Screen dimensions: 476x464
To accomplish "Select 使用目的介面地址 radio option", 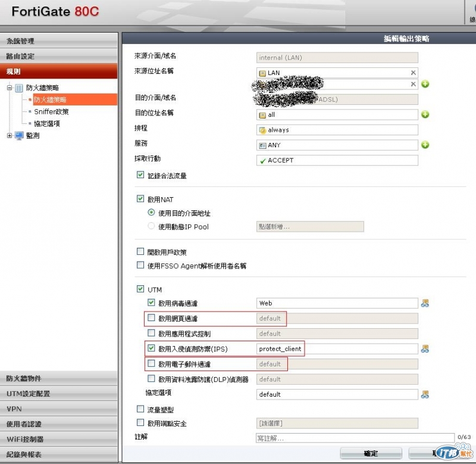I will (151, 213).
